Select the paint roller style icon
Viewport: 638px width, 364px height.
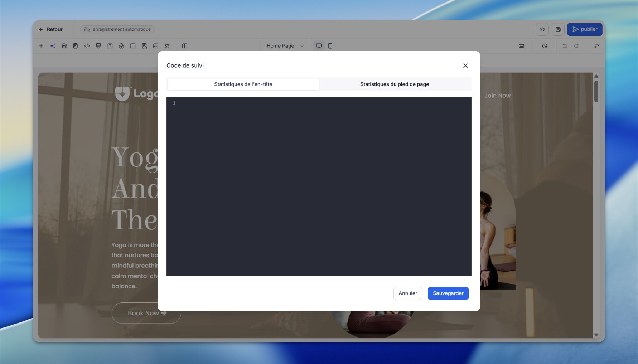(98, 46)
